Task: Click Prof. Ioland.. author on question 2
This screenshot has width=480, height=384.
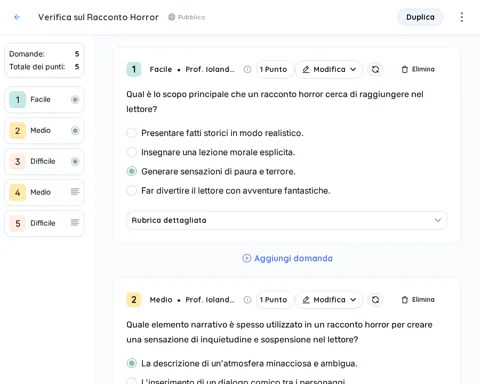Action: (210, 300)
